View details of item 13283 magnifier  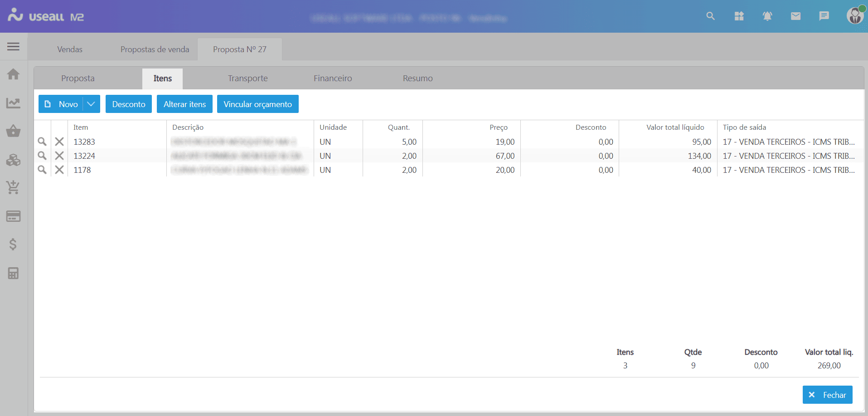[42, 142]
